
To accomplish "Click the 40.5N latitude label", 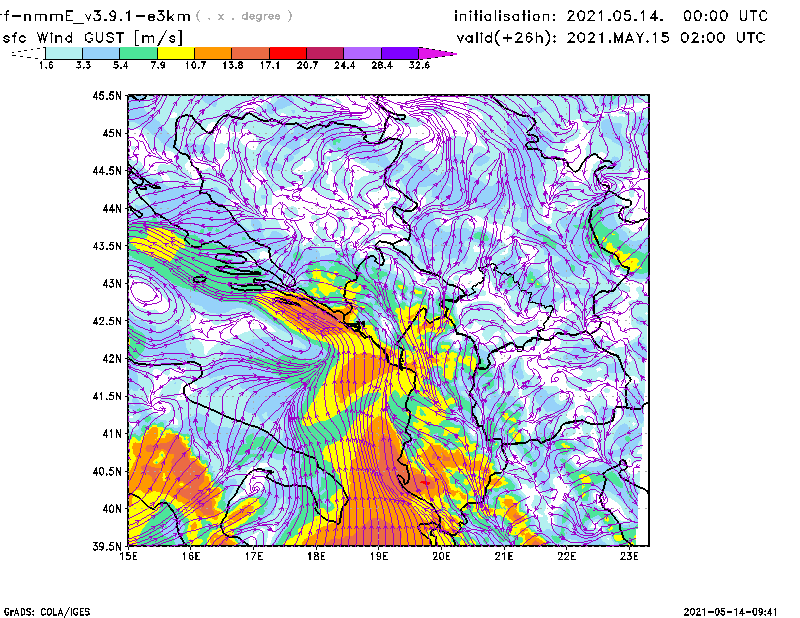I will [107, 472].
